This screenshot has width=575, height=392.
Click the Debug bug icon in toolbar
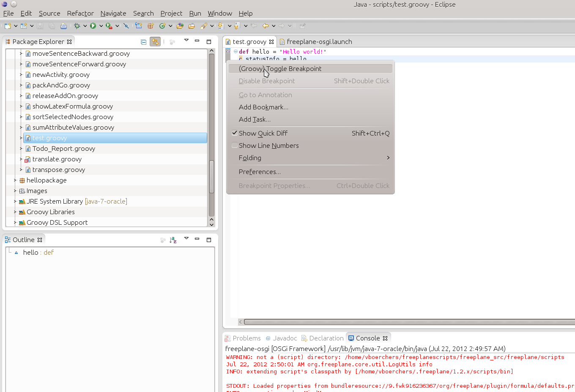click(x=77, y=26)
